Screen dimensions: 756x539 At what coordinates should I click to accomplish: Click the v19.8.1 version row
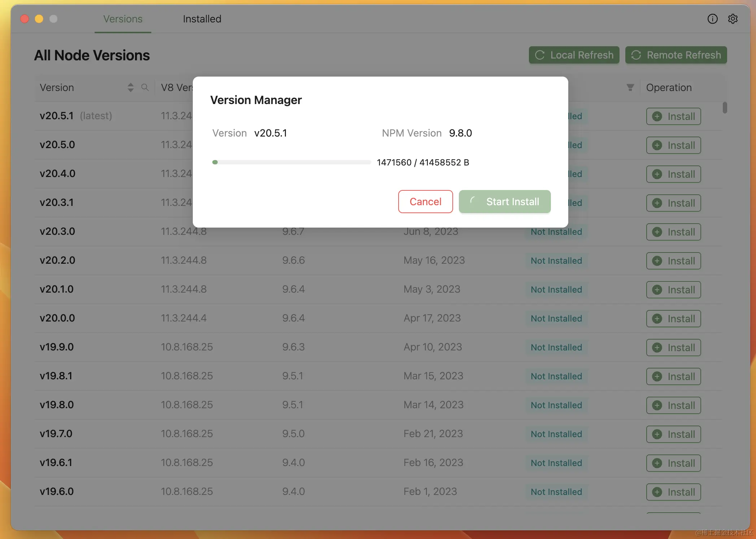pos(56,376)
